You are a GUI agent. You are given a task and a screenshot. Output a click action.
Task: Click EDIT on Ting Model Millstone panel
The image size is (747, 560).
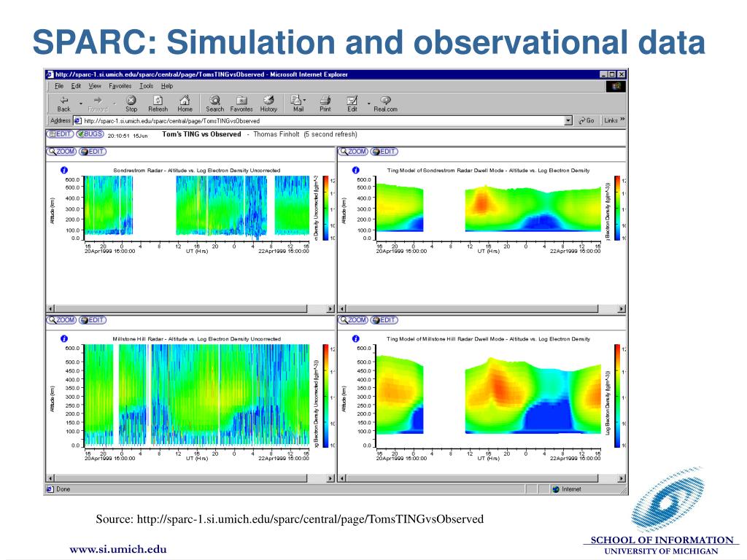pos(384,320)
